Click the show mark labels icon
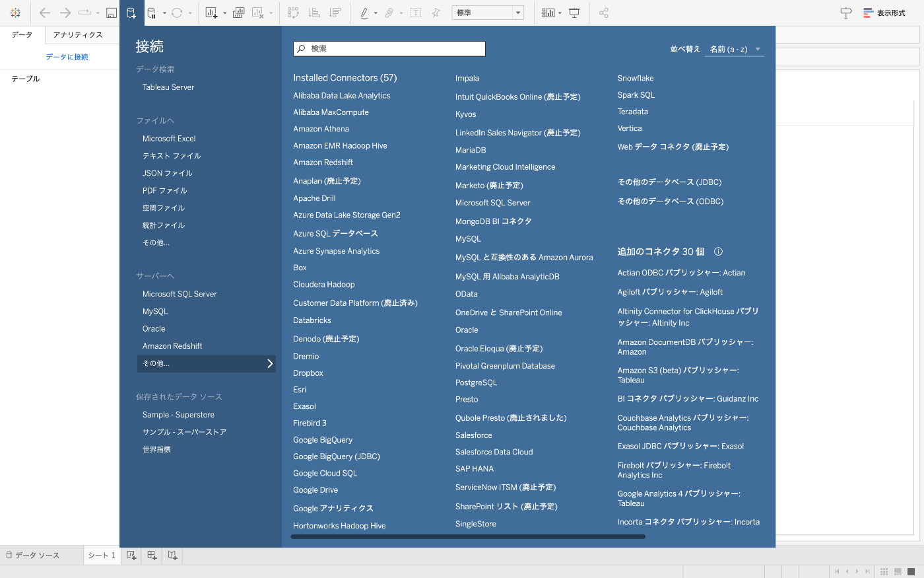Image resolution: width=924 pixels, height=578 pixels. (416, 13)
